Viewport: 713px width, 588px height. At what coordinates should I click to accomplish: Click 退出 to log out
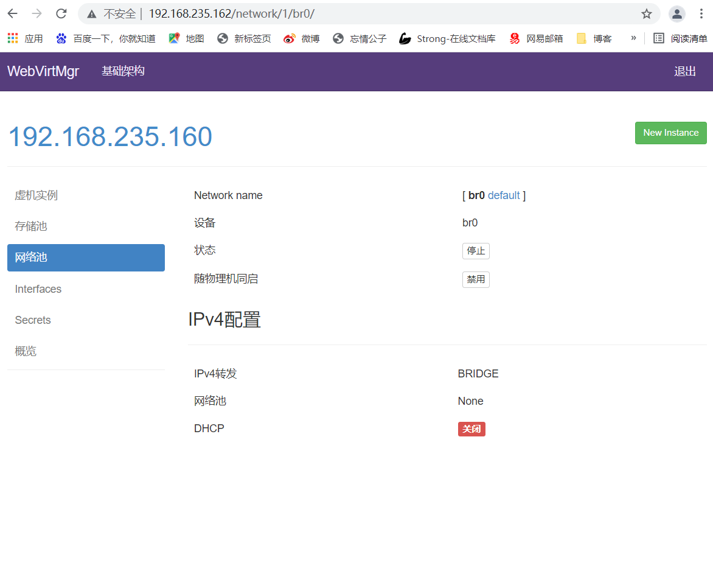click(685, 71)
